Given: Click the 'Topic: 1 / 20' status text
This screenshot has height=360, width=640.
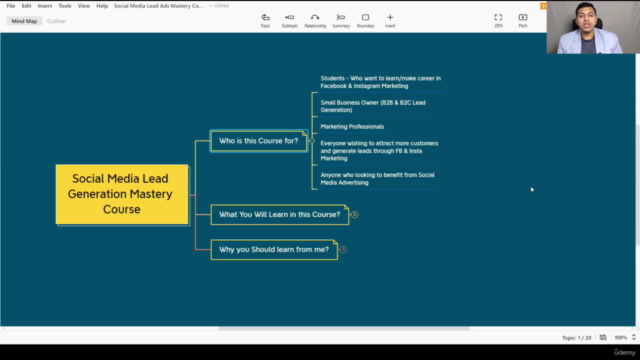Looking at the screenshot, I should click(x=576, y=338).
